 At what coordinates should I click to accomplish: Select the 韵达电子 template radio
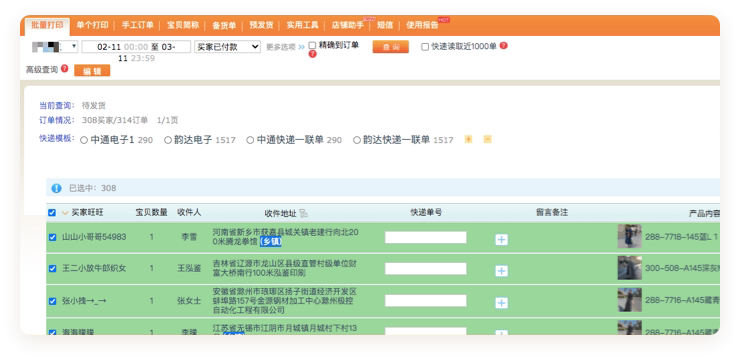168,140
